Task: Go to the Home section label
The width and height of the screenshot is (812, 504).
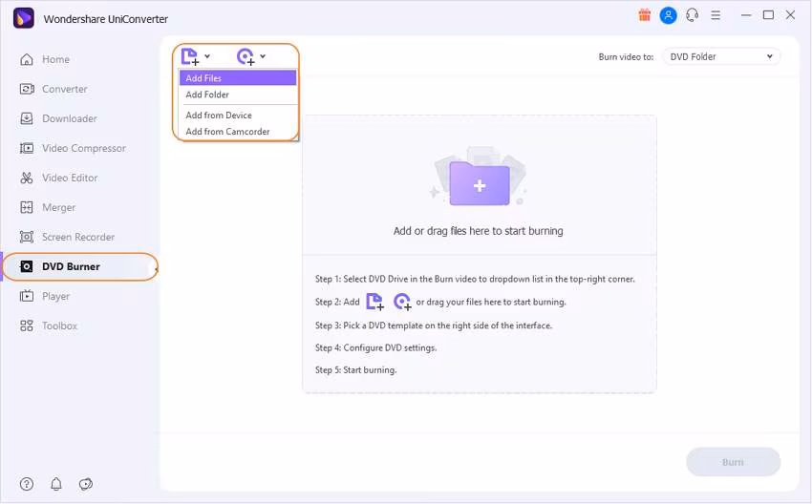Action: coord(56,59)
